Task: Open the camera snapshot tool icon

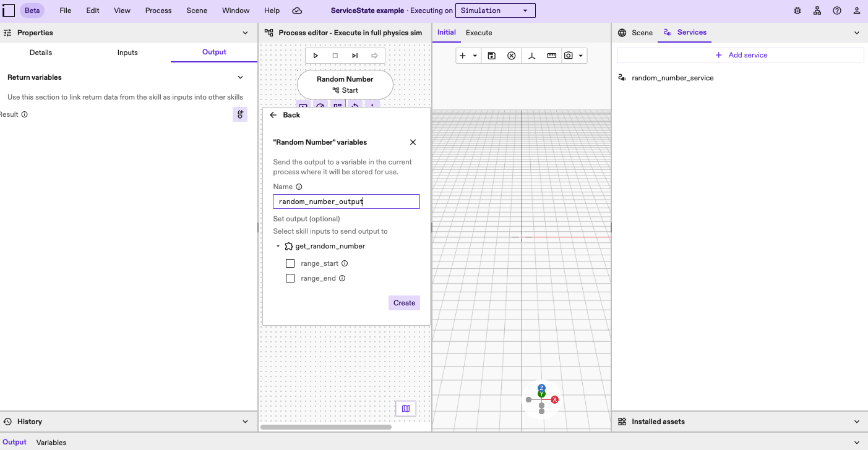Action: tap(569, 56)
